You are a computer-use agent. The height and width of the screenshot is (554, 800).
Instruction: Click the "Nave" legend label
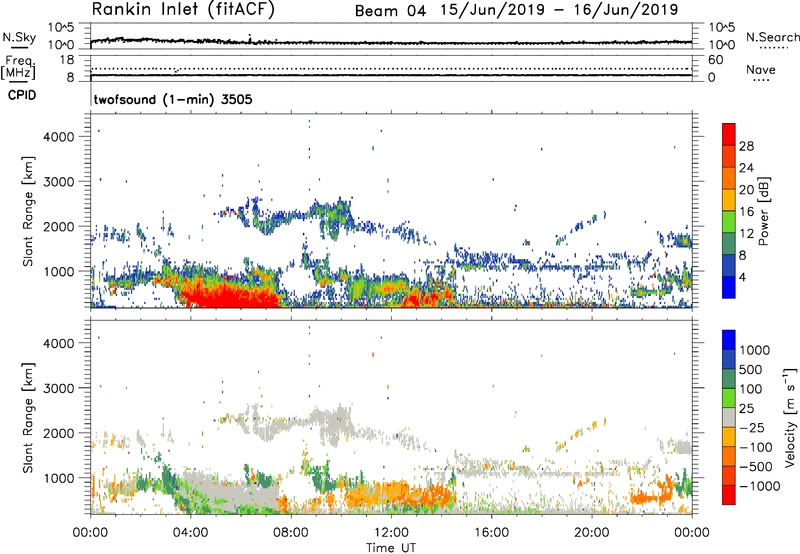[761, 70]
